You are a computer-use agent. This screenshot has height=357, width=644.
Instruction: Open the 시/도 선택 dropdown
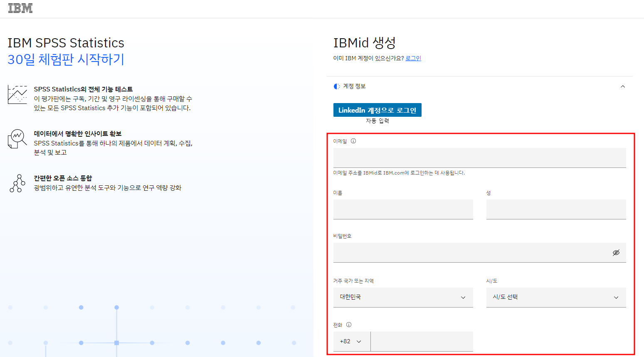click(x=556, y=297)
